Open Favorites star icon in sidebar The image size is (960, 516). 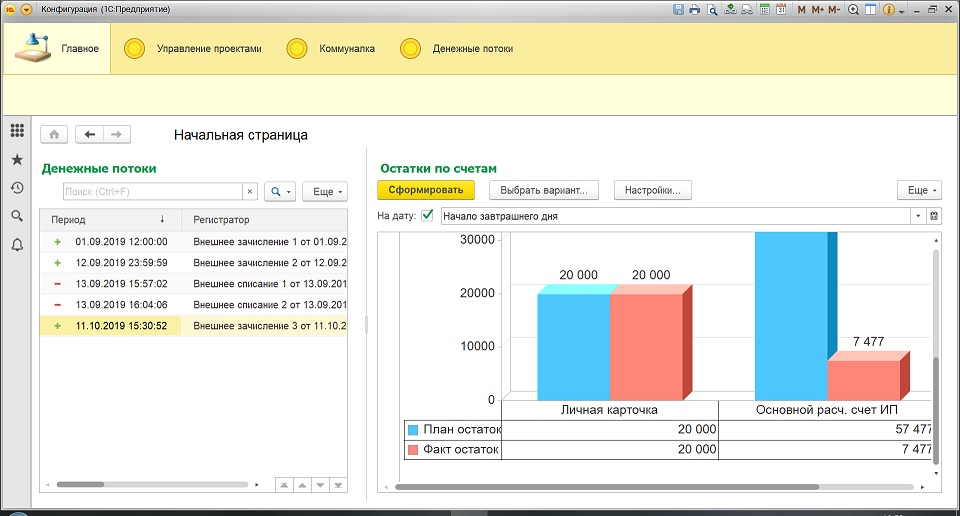click(x=17, y=159)
